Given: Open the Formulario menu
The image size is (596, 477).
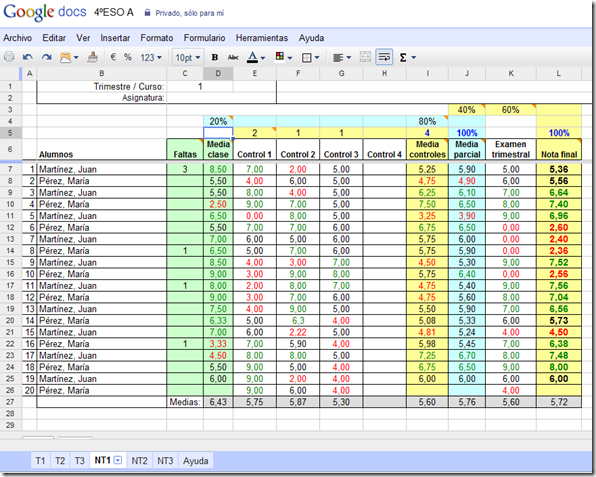Looking at the screenshot, I should coord(204,38).
